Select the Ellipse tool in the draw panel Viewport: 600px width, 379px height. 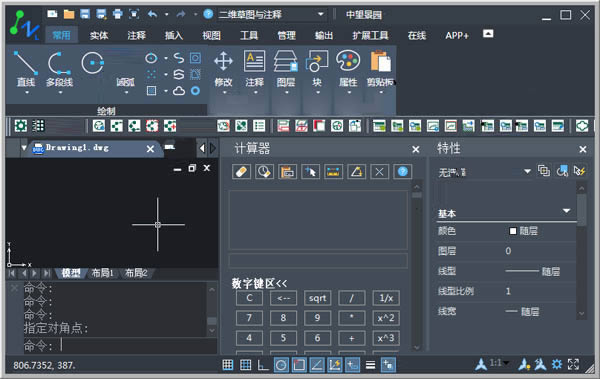(151, 58)
